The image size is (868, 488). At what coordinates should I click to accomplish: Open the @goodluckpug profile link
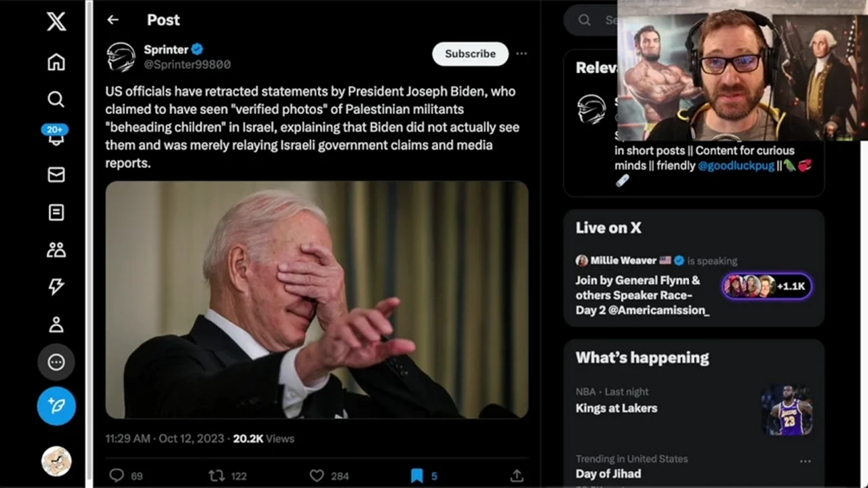click(x=736, y=165)
